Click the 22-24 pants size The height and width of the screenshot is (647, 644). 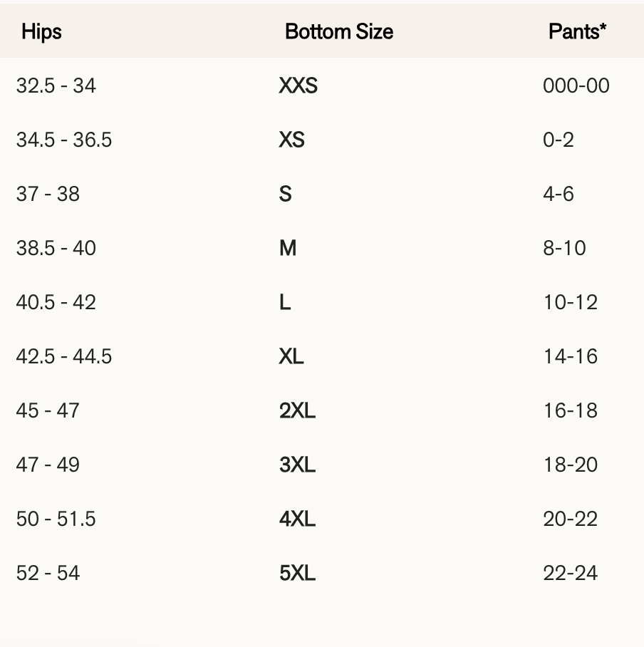click(x=570, y=573)
